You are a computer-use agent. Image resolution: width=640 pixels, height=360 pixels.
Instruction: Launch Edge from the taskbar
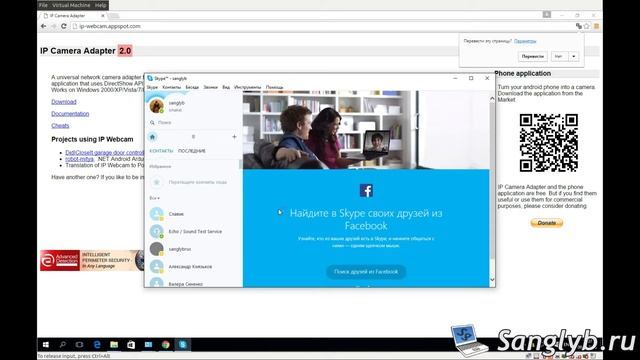97,345
